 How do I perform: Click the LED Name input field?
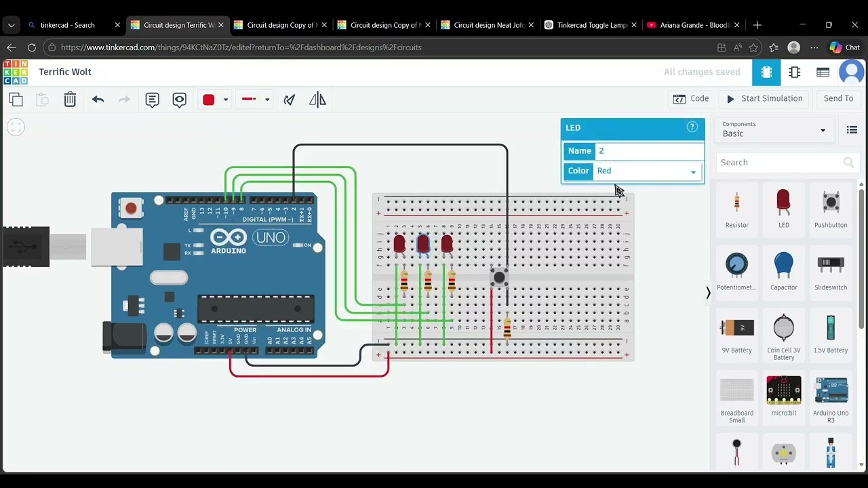(x=649, y=151)
